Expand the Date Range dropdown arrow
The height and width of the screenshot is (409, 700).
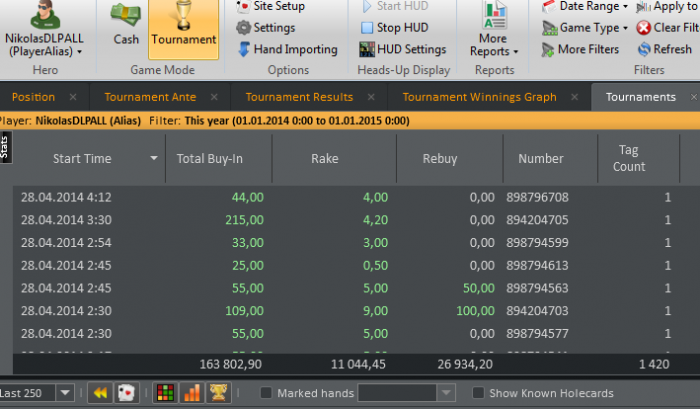(625, 6)
